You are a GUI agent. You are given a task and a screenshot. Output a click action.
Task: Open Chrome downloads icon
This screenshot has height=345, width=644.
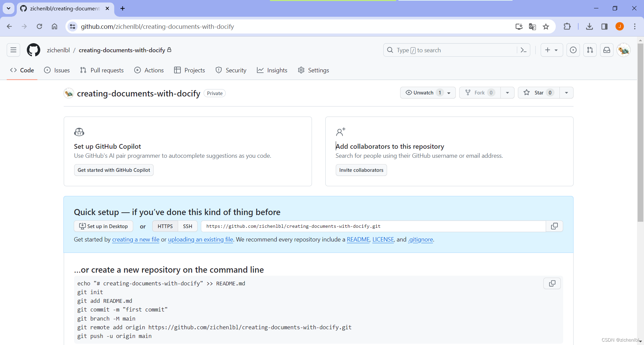(589, 26)
